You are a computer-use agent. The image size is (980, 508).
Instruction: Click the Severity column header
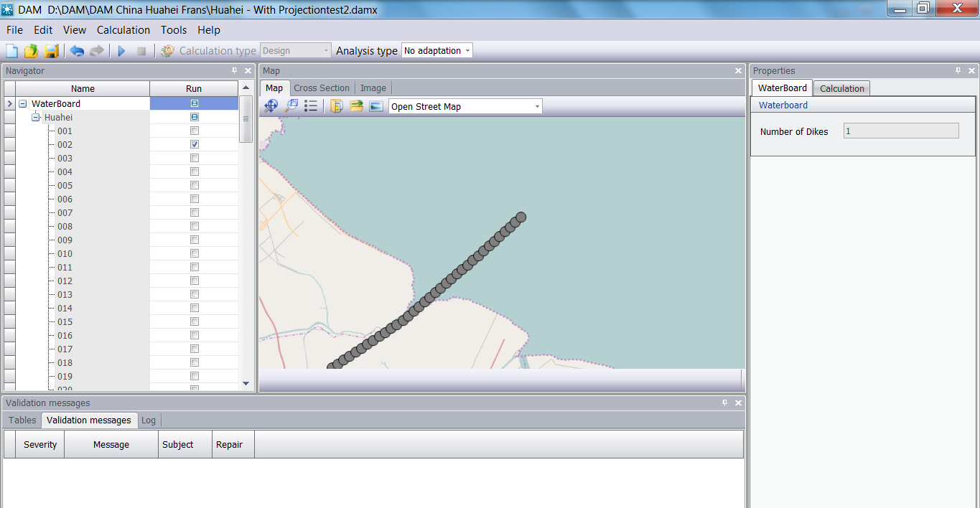point(40,445)
